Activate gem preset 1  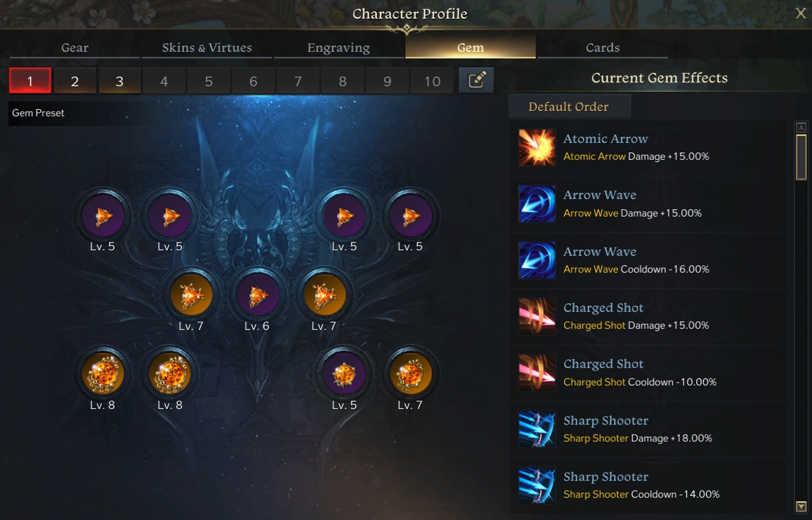click(x=30, y=81)
